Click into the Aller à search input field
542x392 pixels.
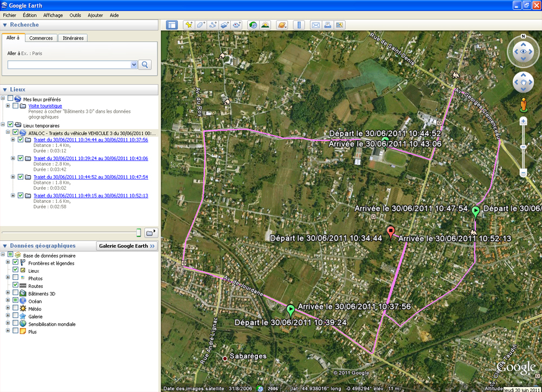69,65
